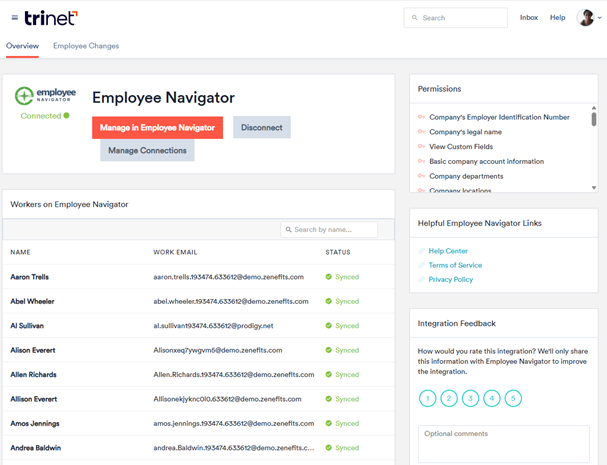Click synced check icon for Aaron Trells
Viewport: 607px width, 465px height.
coord(329,277)
